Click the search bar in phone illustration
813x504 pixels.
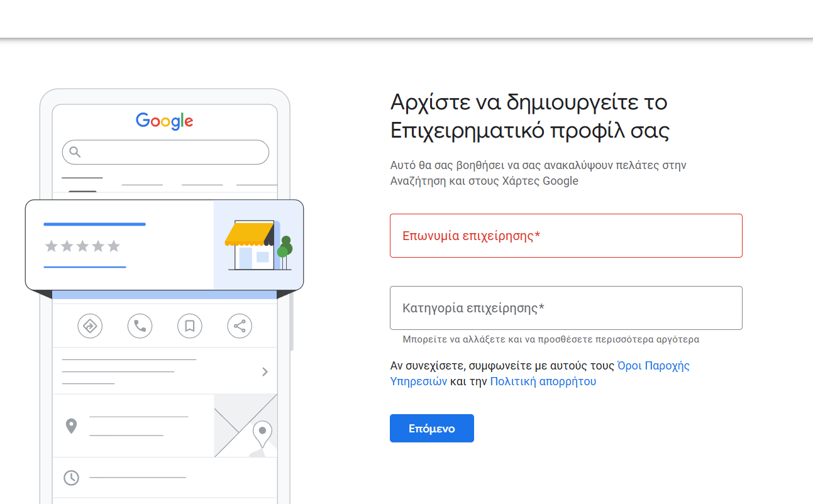[x=165, y=152]
